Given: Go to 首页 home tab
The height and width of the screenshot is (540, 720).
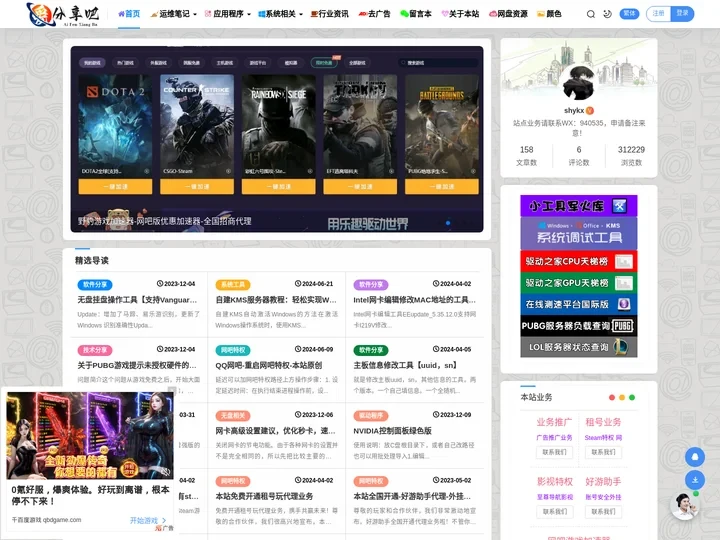Looking at the screenshot, I should [x=129, y=14].
